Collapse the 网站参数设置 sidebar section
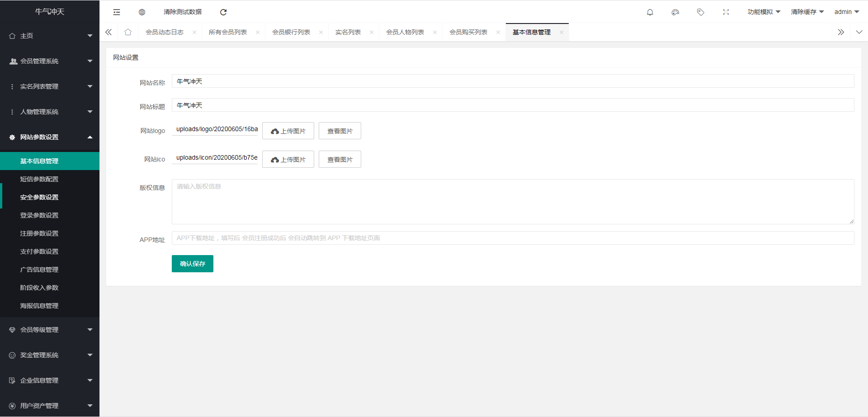868x417 pixels. 50,137
